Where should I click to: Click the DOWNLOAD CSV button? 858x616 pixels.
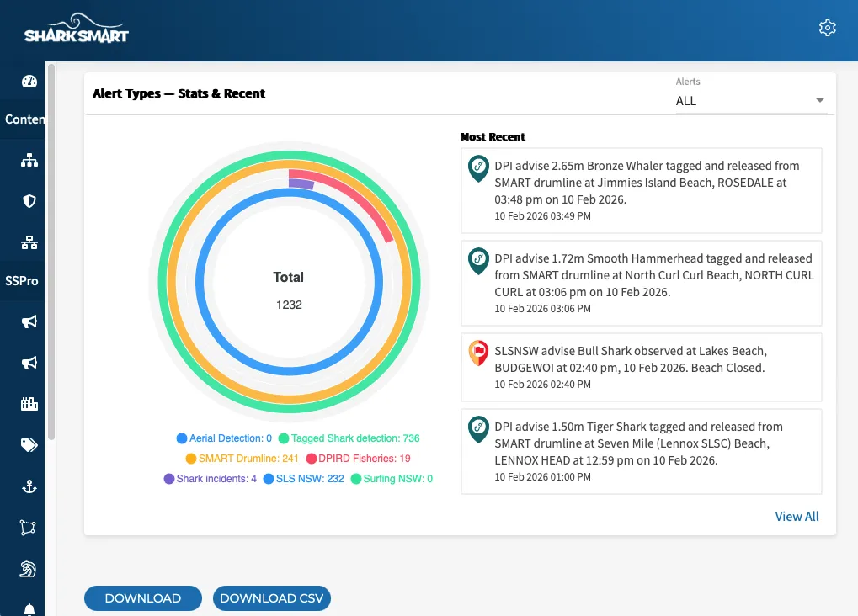click(x=272, y=598)
